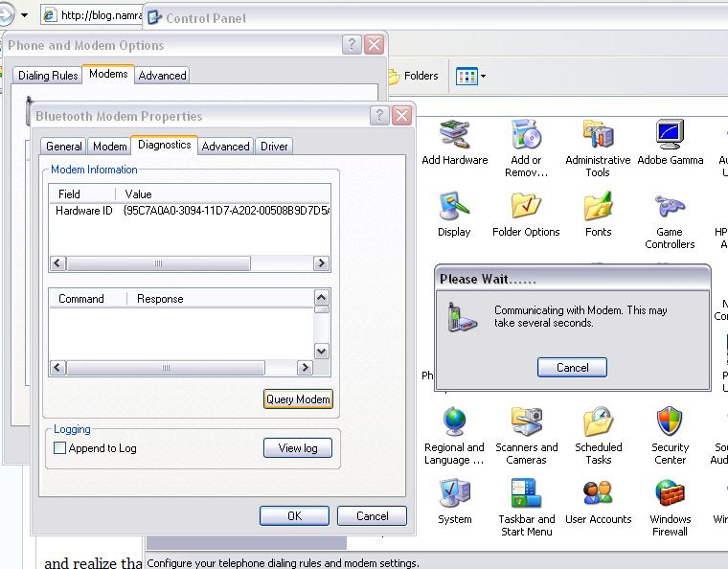Click down arrow of Command list scrollbar
The height and width of the screenshot is (569, 728).
point(322,352)
